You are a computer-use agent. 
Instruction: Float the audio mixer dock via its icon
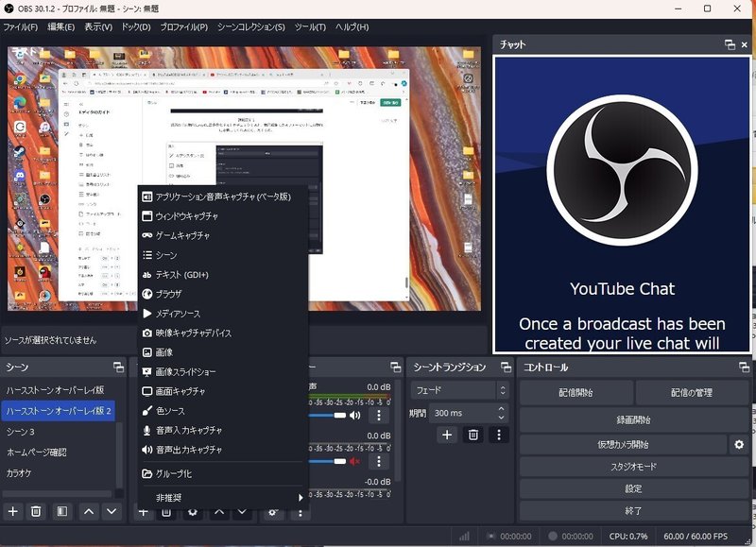point(395,368)
